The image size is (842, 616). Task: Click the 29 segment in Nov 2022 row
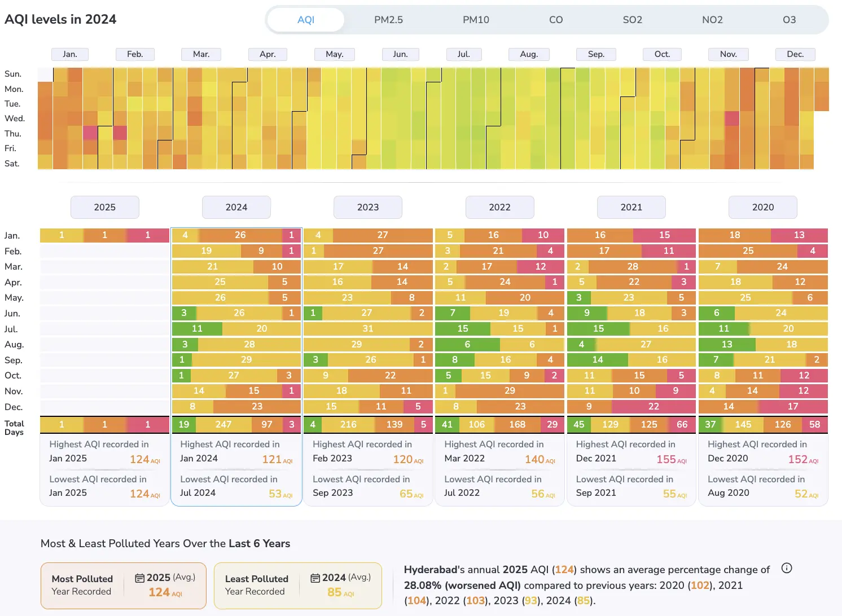point(510,390)
